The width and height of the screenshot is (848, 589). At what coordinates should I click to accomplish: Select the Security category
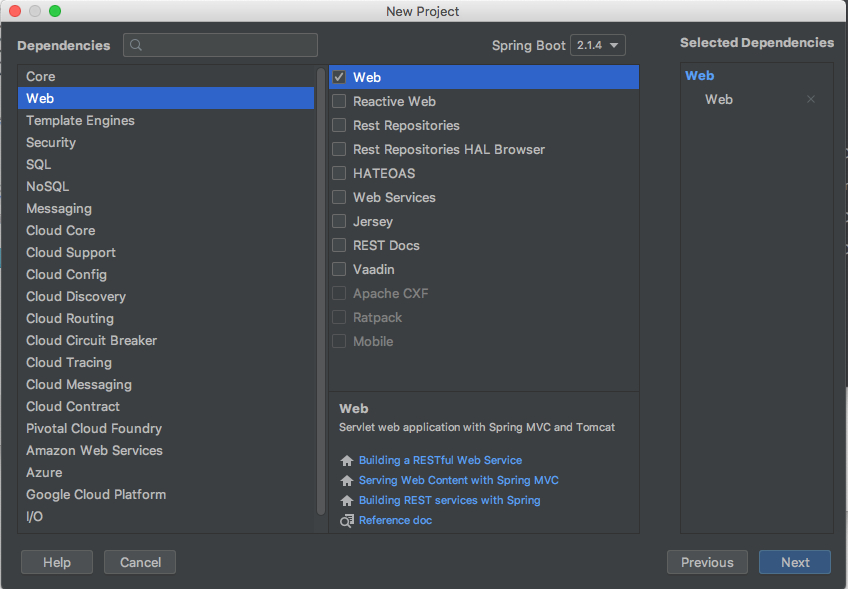51,142
